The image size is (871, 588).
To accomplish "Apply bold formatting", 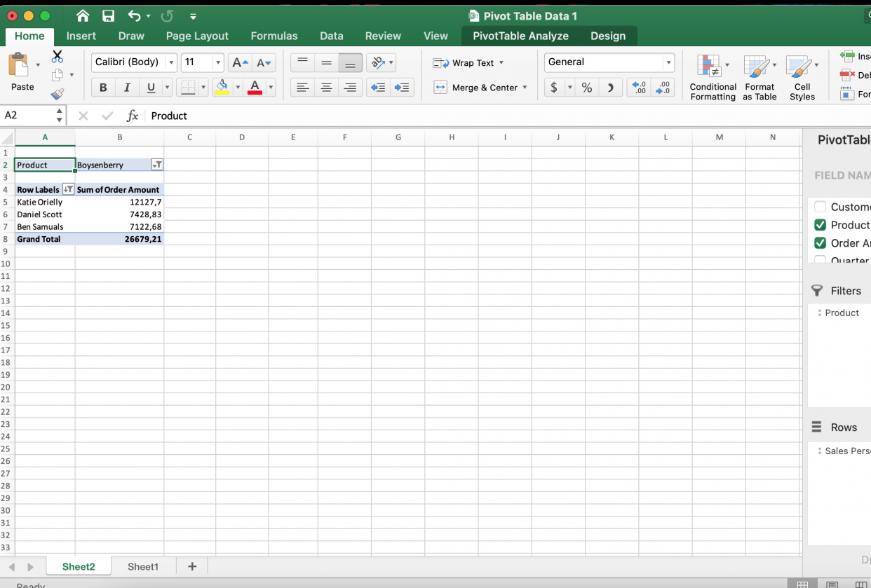I will [102, 87].
